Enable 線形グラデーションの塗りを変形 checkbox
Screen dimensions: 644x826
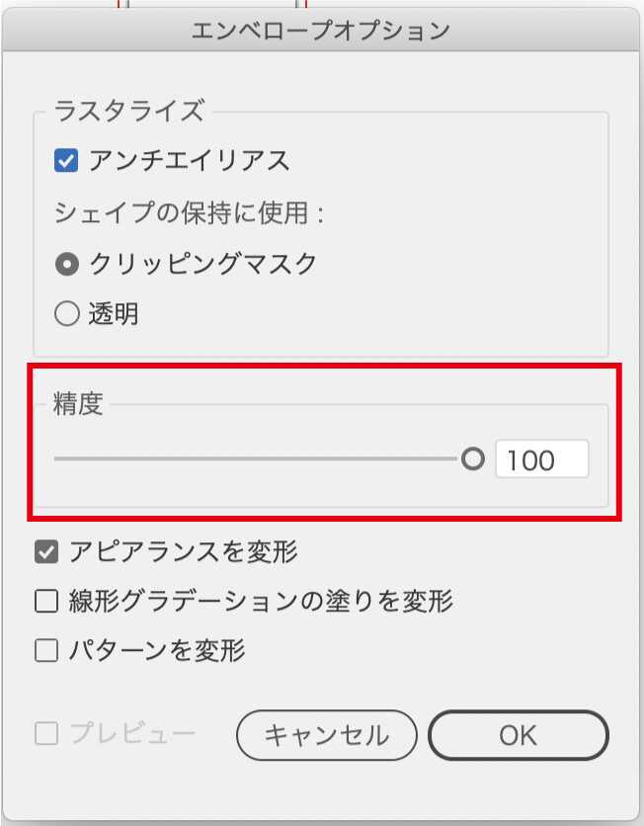(46, 601)
